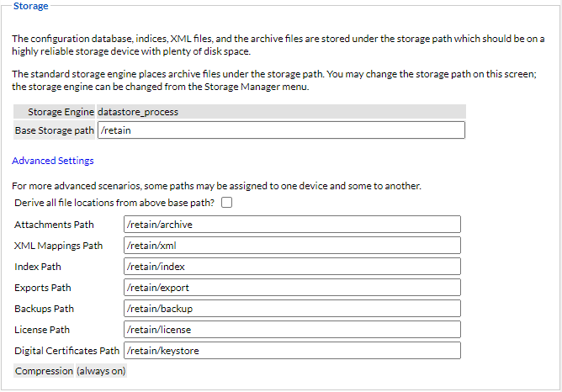Tick the derive all file locations checkbox

coord(226,203)
